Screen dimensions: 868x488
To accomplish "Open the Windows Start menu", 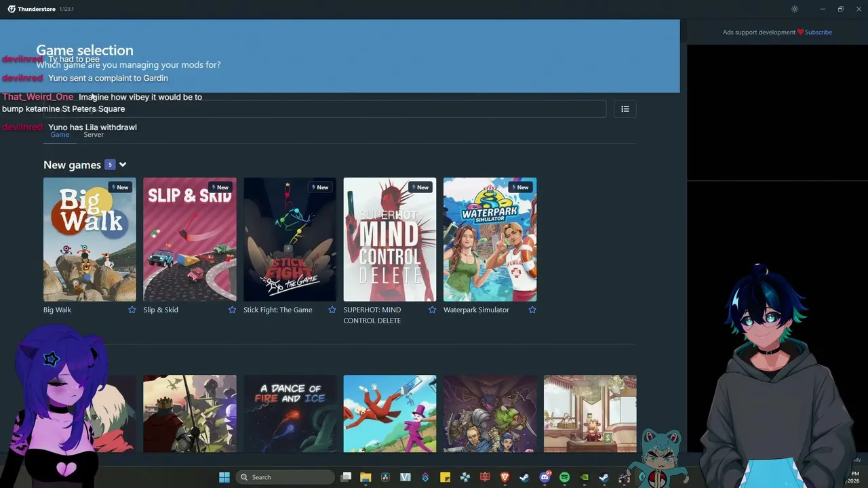I will point(224,477).
